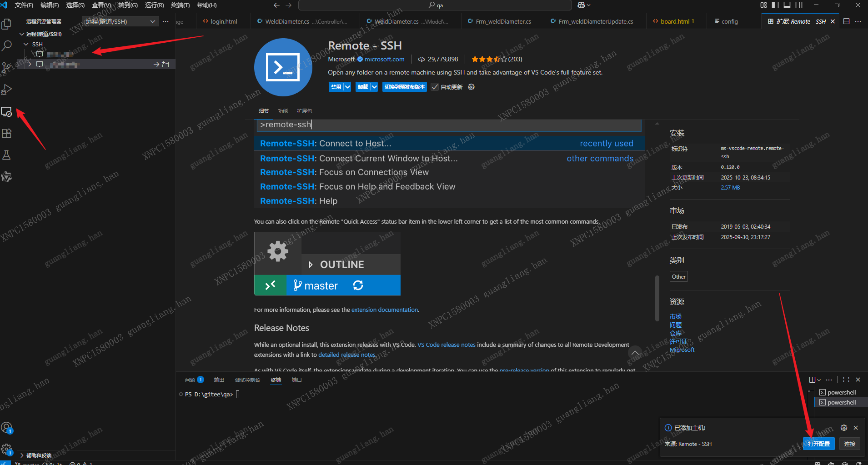Navigate forward with the arrow button
This screenshot has height=465, width=868.
[x=289, y=5]
